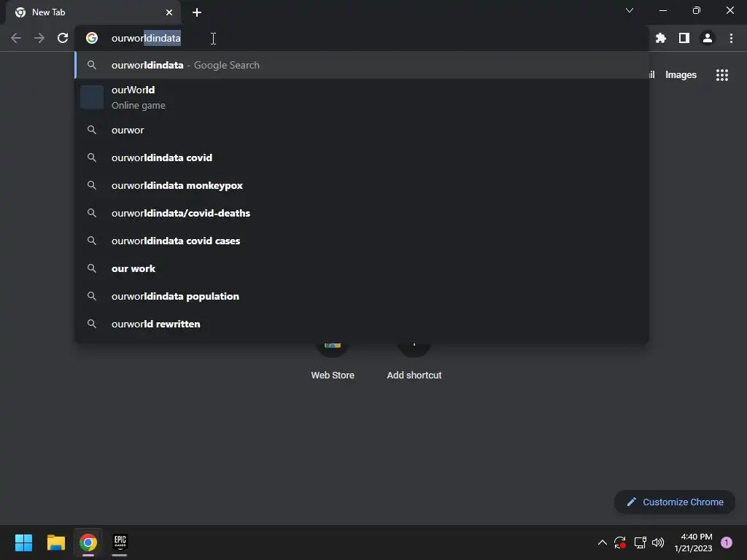Click the Google logo in address bar
Image resolution: width=747 pixels, height=560 pixels.
click(x=92, y=38)
